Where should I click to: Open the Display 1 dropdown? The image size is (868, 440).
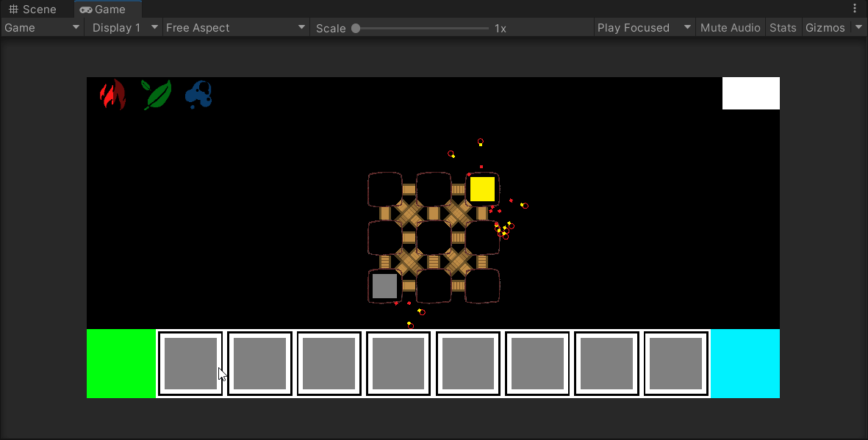(x=124, y=28)
